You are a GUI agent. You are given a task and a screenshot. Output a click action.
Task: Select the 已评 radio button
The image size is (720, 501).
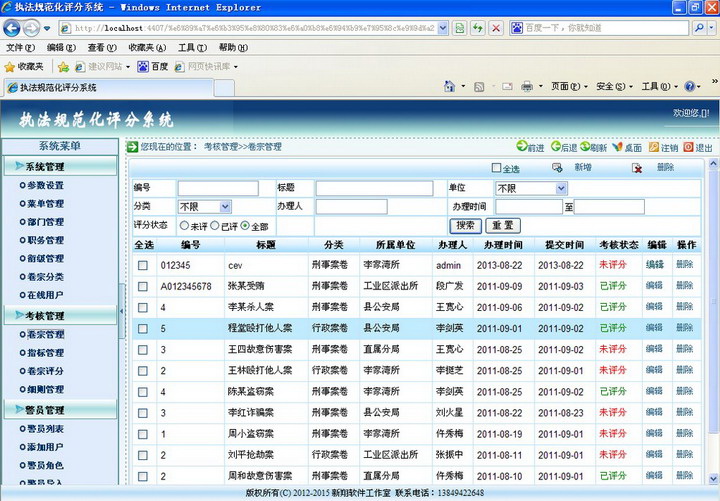pyautogui.click(x=214, y=226)
